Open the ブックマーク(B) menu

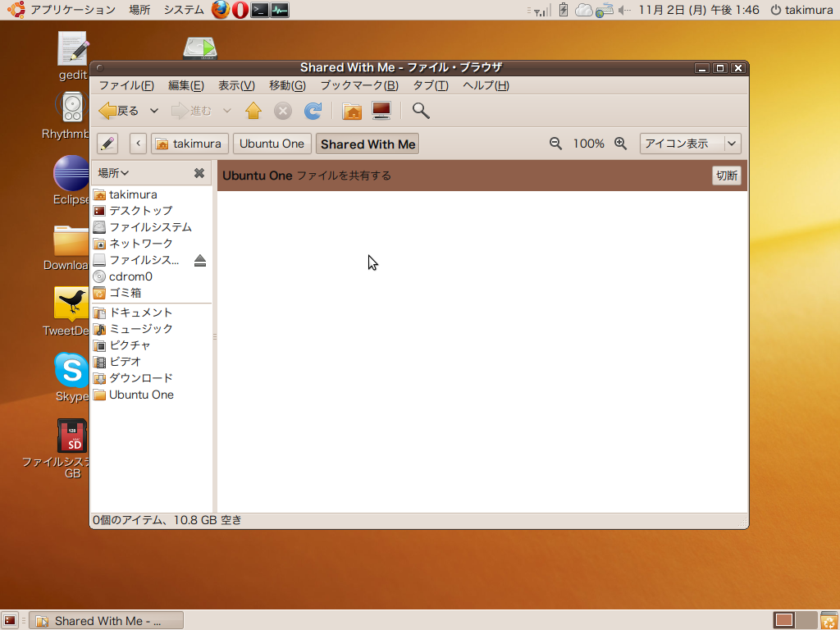pos(359,85)
